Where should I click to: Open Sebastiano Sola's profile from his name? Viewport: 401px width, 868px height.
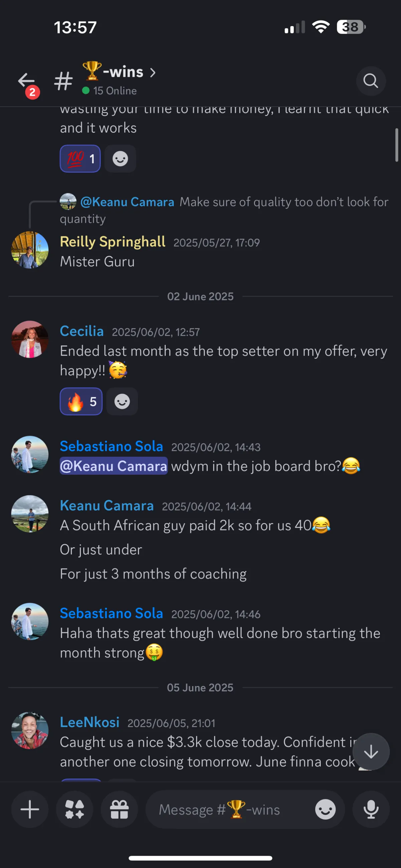click(x=111, y=446)
